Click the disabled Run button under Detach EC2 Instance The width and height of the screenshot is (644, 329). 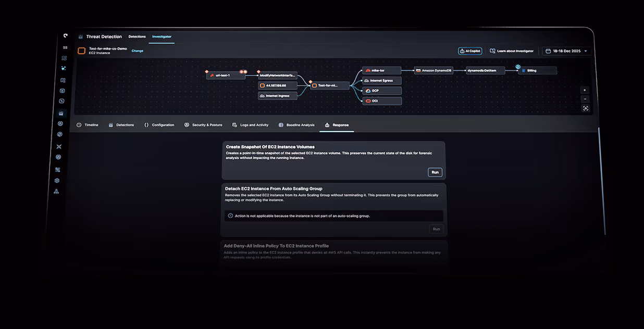click(x=437, y=229)
